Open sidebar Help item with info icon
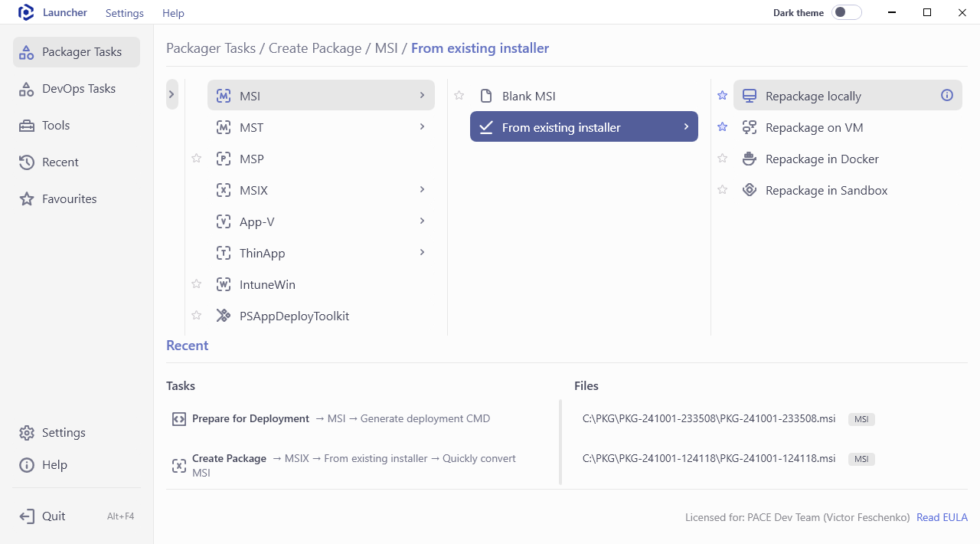The width and height of the screenshot is (980, 544). 77,465
